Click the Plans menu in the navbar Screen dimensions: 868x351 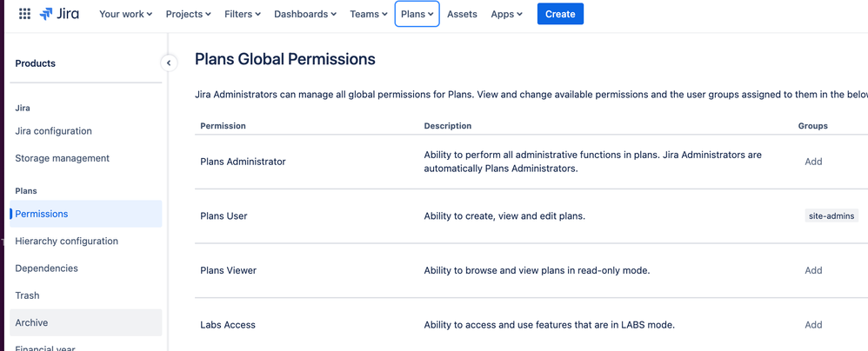tap(417, 14)
